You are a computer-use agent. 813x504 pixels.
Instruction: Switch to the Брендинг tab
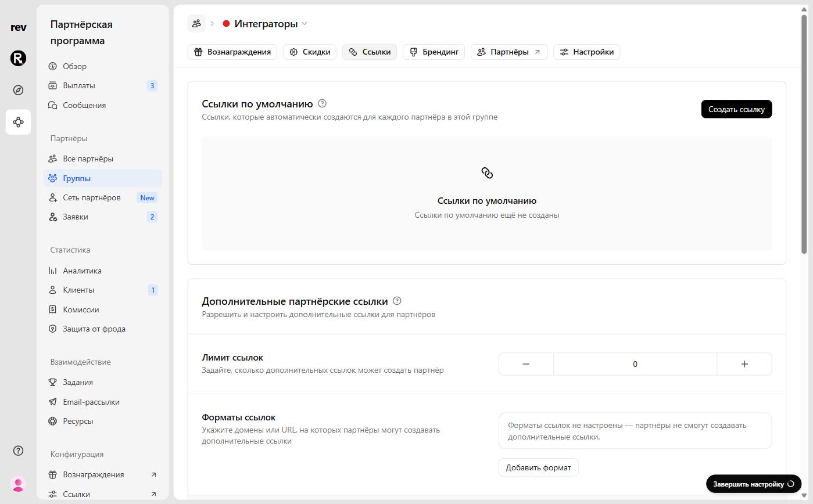coord(434,52)
